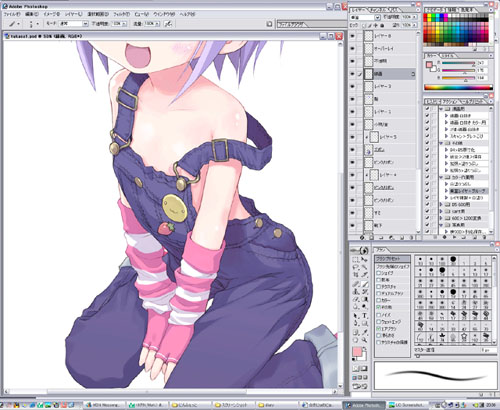500x410 pixels.
Task: Enable デュアルブラシ checkbox
Action: pos(379,294)
